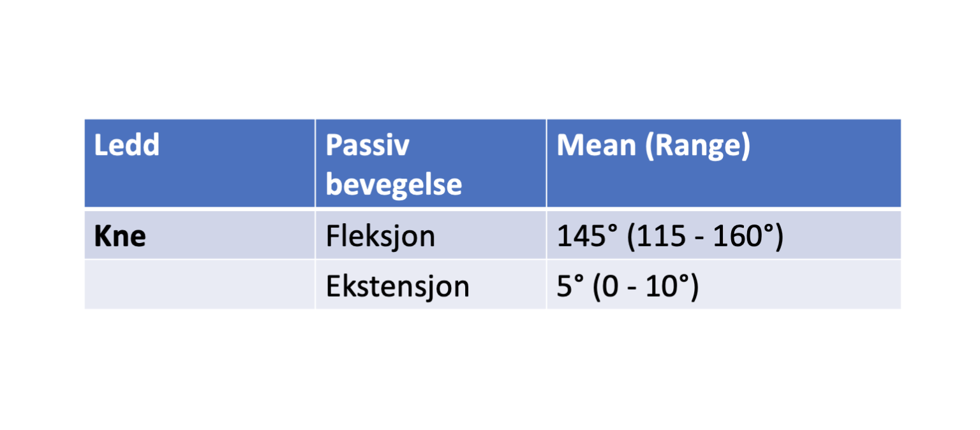Click the closing parenthesis after '10°'
This screenshot has width=980, height=430.
tap(694, 286)
